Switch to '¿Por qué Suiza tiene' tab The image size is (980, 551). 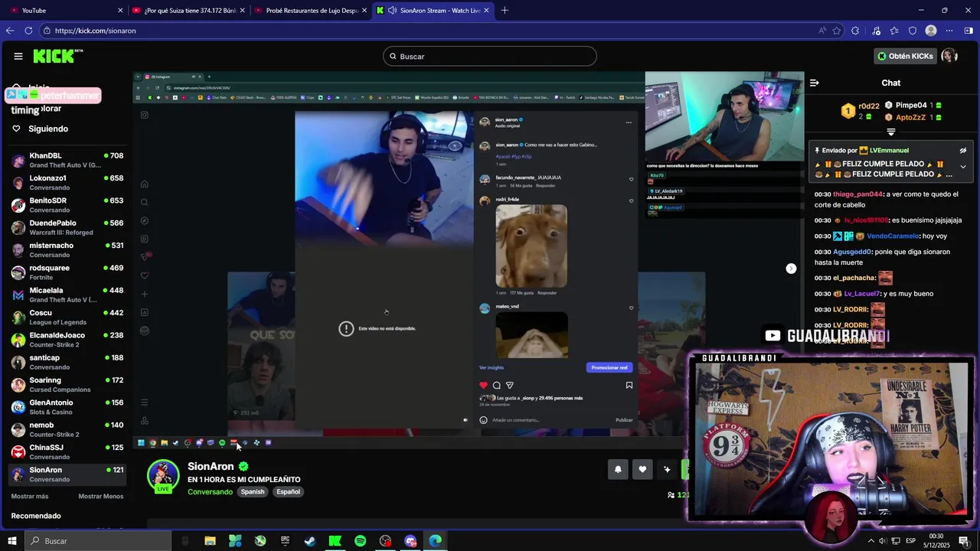[x=188, y=10]
